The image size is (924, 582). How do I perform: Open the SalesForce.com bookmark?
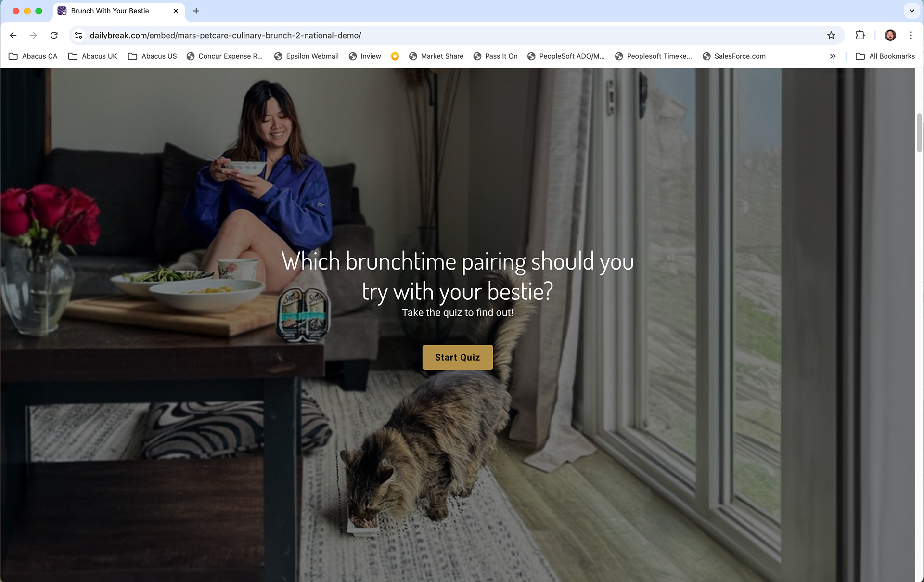pyautogui.click(x=734, y=56)
